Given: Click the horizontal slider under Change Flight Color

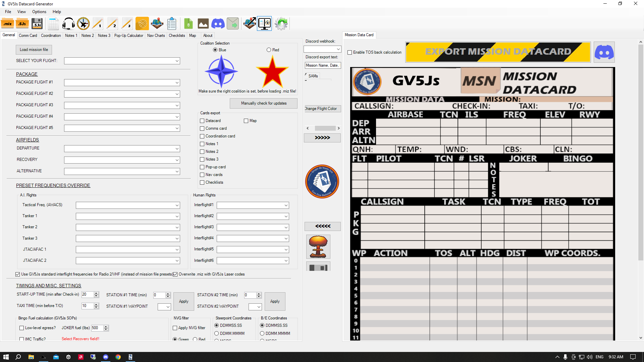Looking at the screenshot, I should click(323, 128).
